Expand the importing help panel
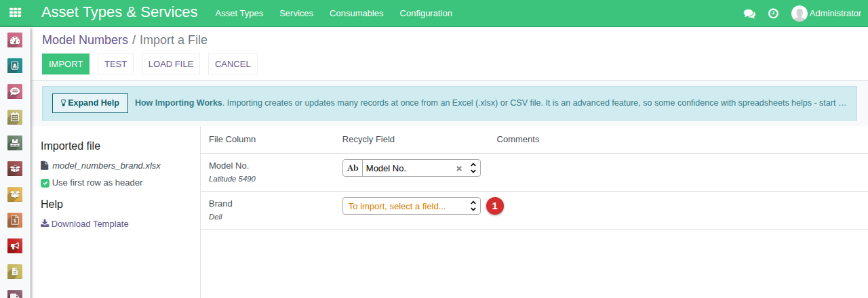This screenshot has height=298, width=868. point(90,103)
